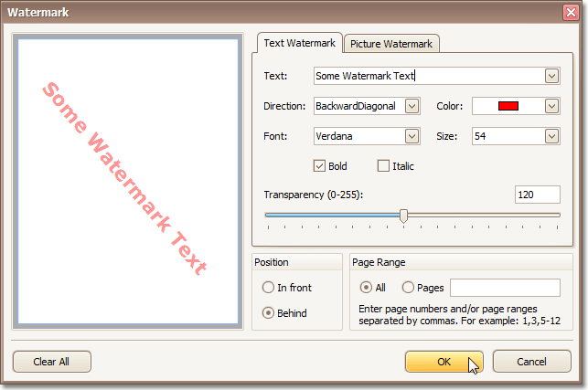The width and height of the screenshot is (588, 390).
Task: Expand the Font dropdown list
Action: (x=412, y=136)
